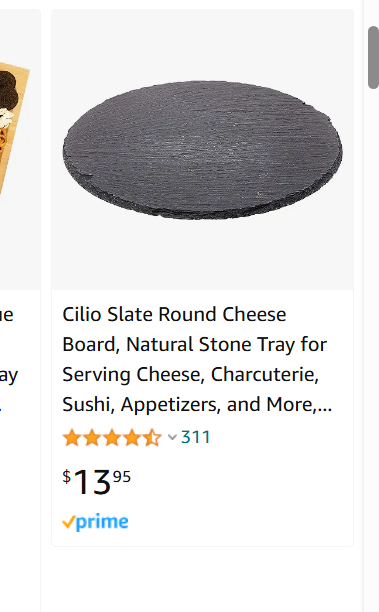Click the orange star rating icons
Screen dimensions: 379x612
click(112, 438)
